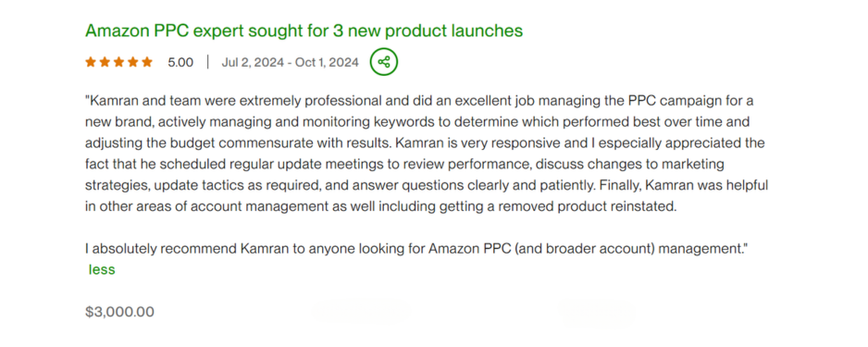This screenshot has width=868, height=347.
Task: Click the fourth orange rating star
Action: point(133,62)
